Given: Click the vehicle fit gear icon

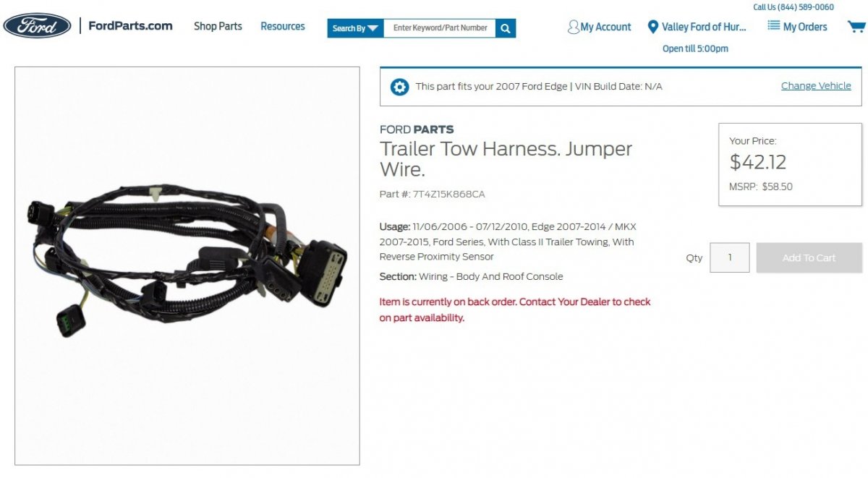Looking at the screenshot, I should click(399, 87).
